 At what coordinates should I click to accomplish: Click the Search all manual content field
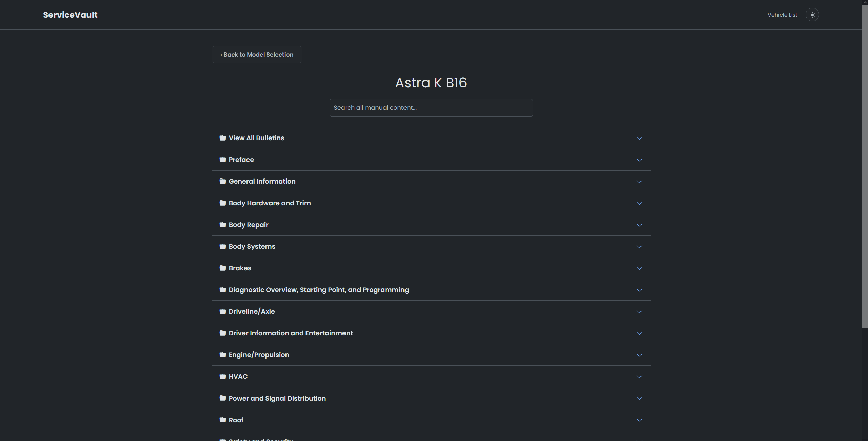(x=431, y=108)
